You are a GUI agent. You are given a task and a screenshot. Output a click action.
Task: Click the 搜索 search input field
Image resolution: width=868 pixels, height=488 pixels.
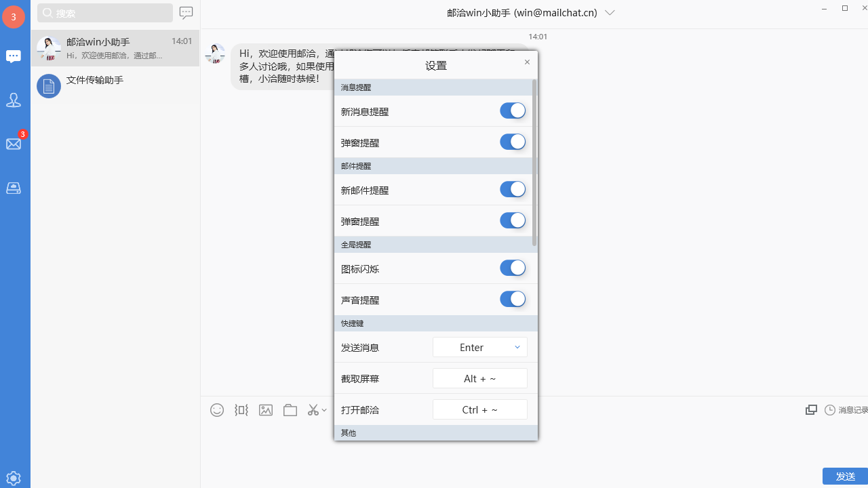104,12
